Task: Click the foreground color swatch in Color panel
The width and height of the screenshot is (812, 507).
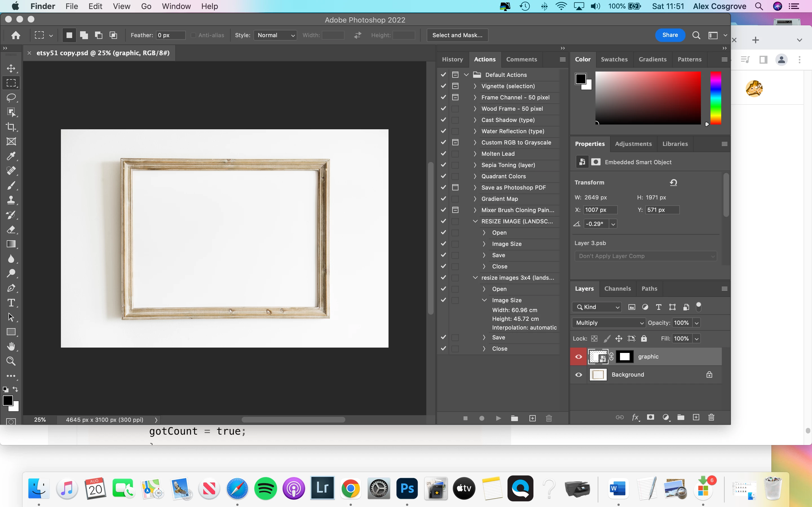Action: 581,79
